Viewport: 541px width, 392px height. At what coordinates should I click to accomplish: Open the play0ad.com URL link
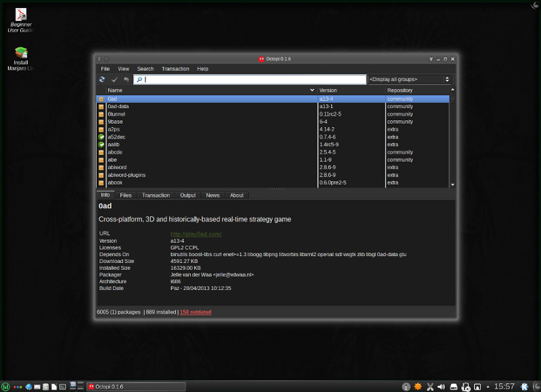[x=195, y=234]
